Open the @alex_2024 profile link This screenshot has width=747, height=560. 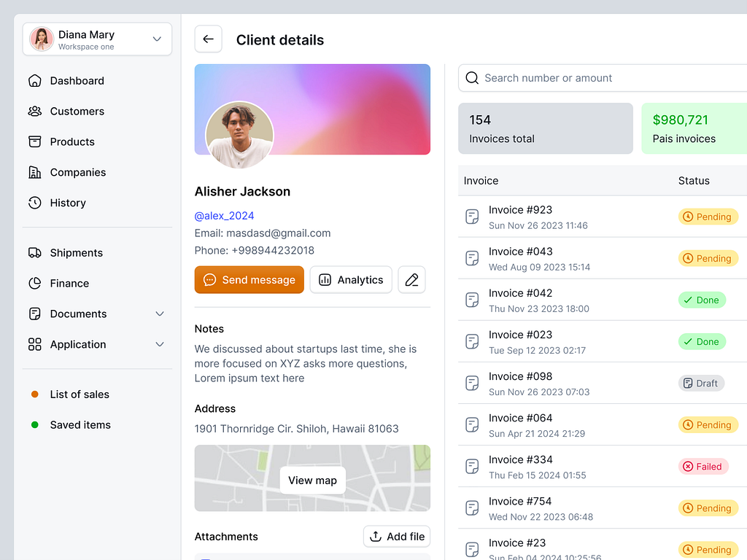tap(224, 216)
